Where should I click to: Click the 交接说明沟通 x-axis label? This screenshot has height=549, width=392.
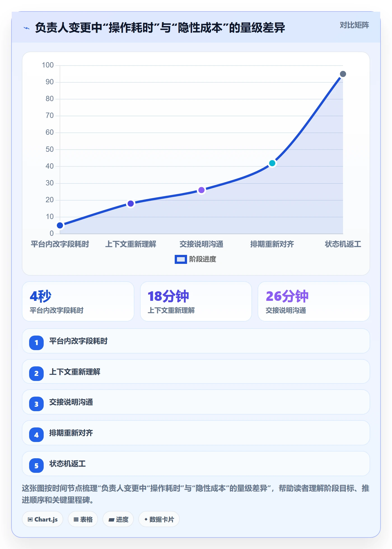pos(202,244)
